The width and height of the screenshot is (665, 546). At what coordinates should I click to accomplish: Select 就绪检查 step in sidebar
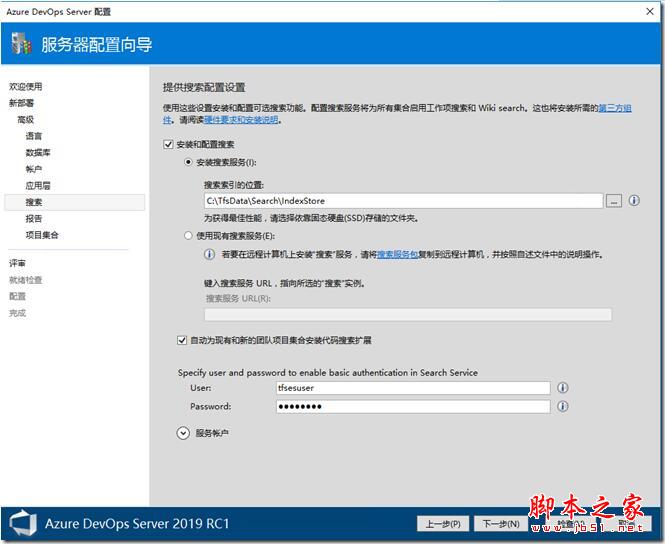click(25, 280)
